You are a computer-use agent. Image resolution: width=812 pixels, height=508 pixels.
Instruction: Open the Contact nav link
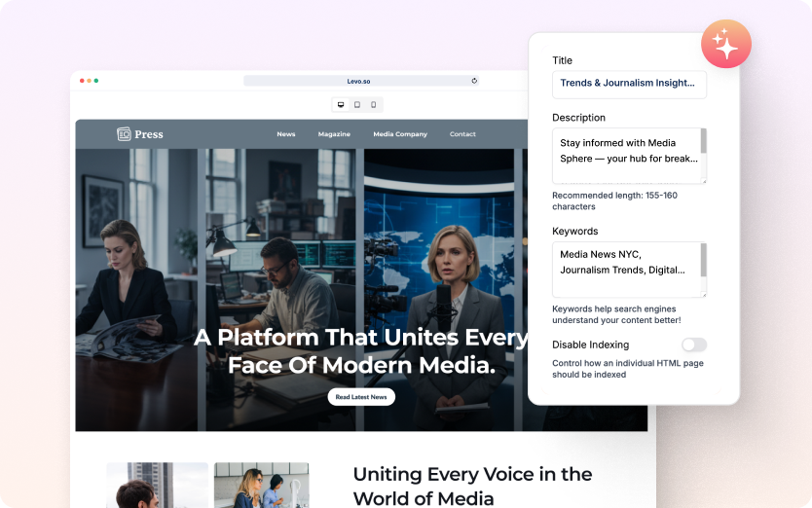[462, 134]
